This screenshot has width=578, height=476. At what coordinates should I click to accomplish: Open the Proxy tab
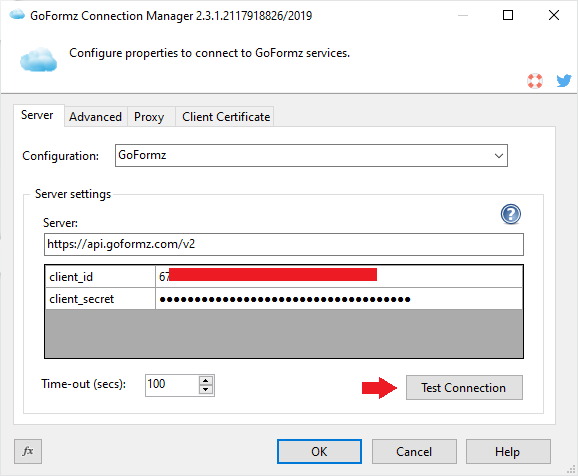tap(149, 117)
